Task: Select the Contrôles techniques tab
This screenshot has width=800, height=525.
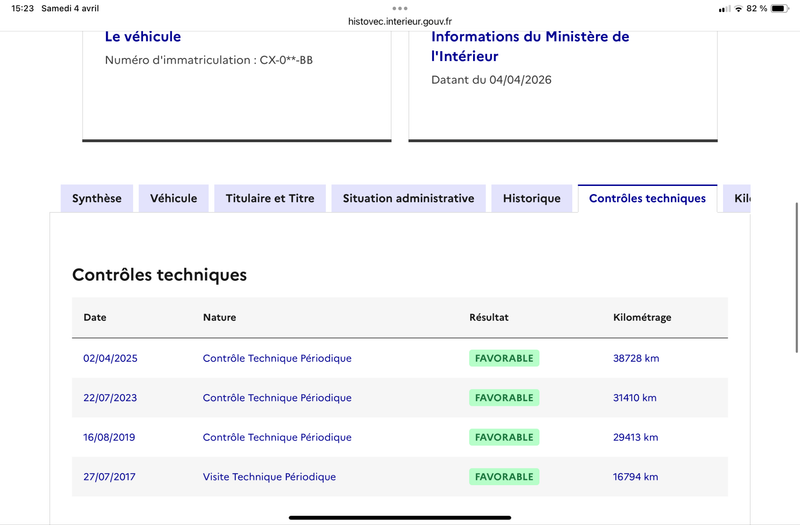Action: pos(647,198)
